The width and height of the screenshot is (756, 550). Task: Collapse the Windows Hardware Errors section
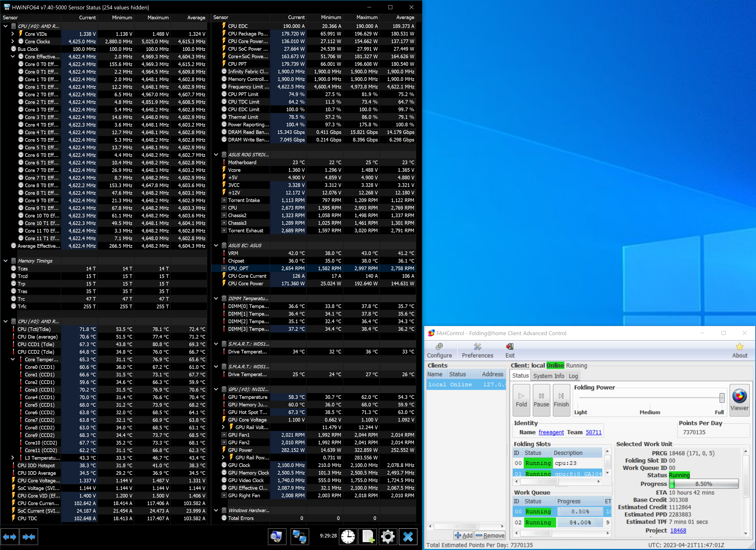pos(216,510)
